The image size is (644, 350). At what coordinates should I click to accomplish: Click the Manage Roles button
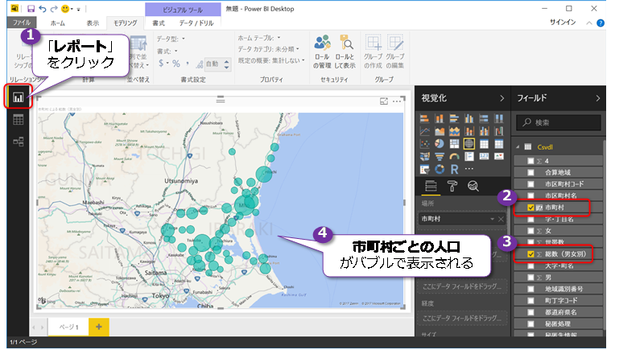click(322, 51)
